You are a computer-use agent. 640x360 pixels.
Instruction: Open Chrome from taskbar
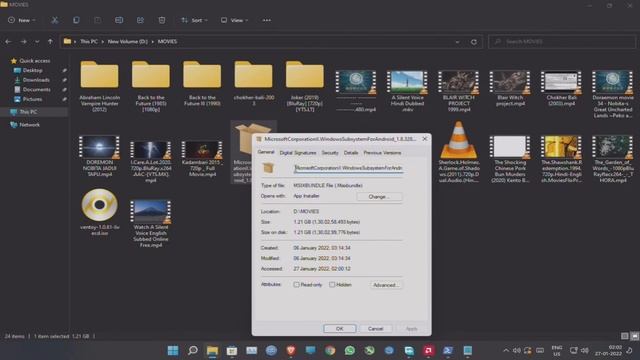tap(330, 350)
